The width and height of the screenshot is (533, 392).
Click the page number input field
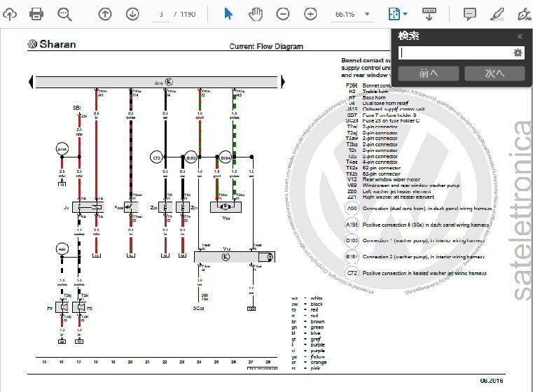(x=162, y=14)
